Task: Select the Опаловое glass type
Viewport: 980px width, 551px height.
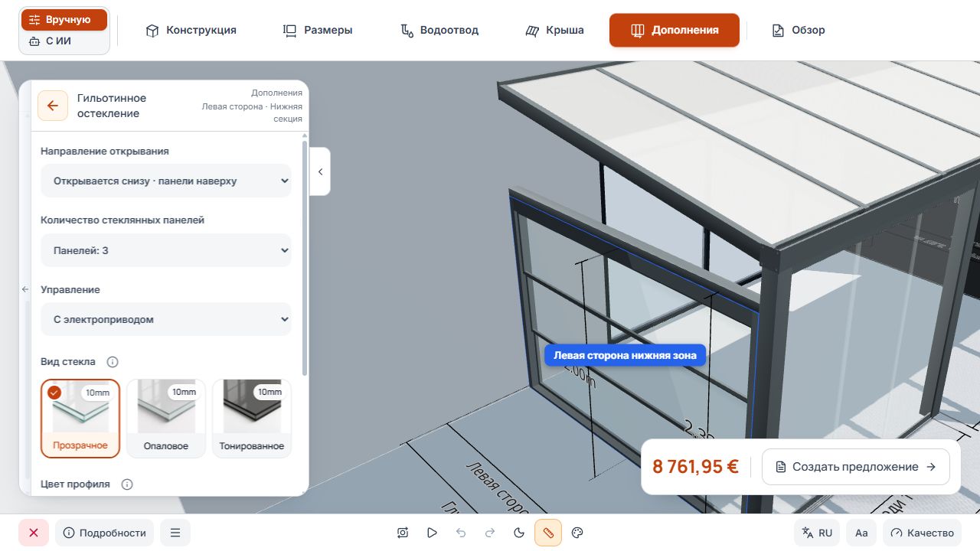Action: click(166, 419)
